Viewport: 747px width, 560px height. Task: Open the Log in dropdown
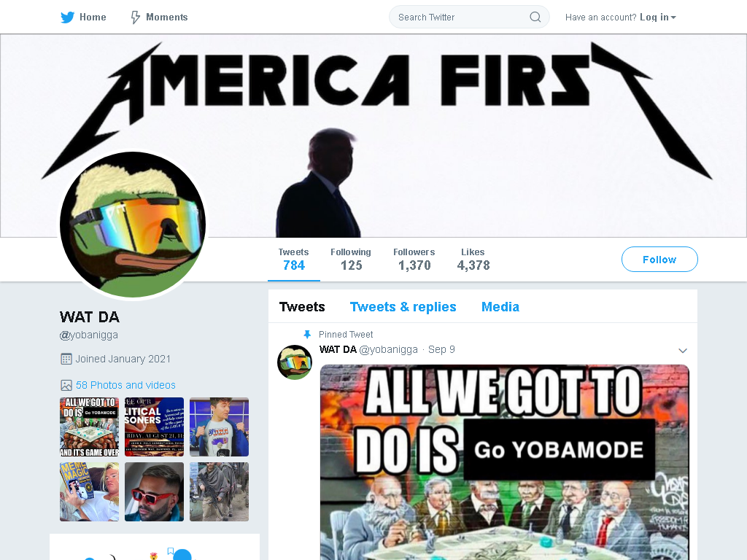[x=658, y=17]
